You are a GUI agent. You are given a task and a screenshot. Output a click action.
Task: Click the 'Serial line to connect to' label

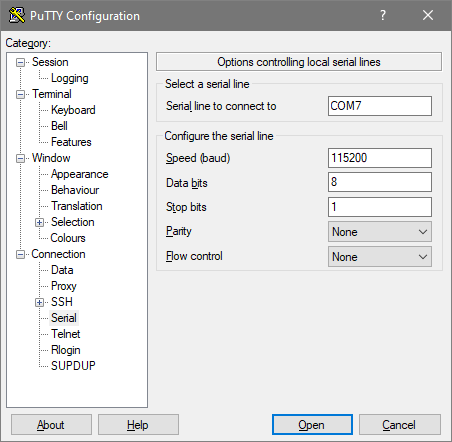221,106
